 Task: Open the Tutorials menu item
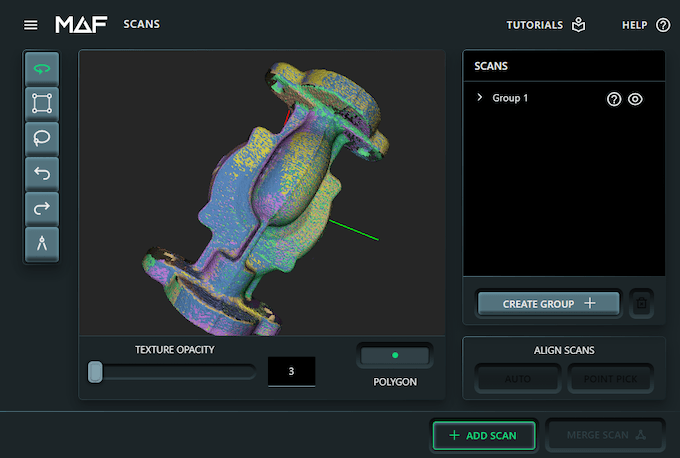546,25
